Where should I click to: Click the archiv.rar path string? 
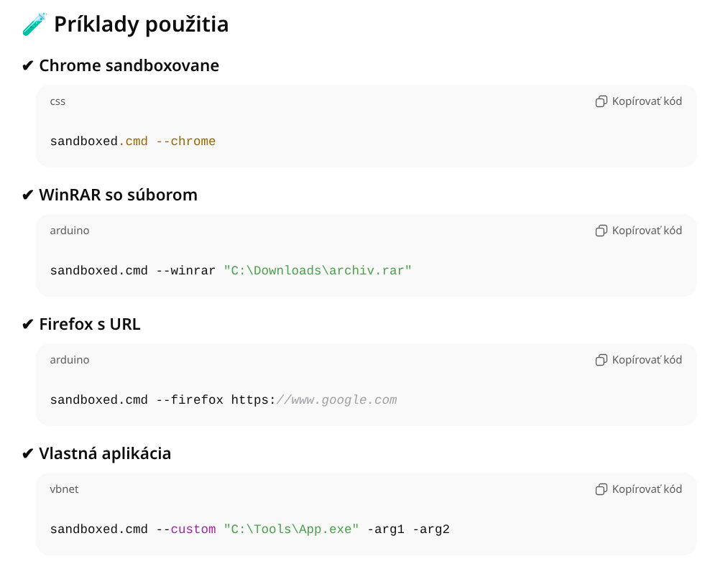tap(318, 270)
